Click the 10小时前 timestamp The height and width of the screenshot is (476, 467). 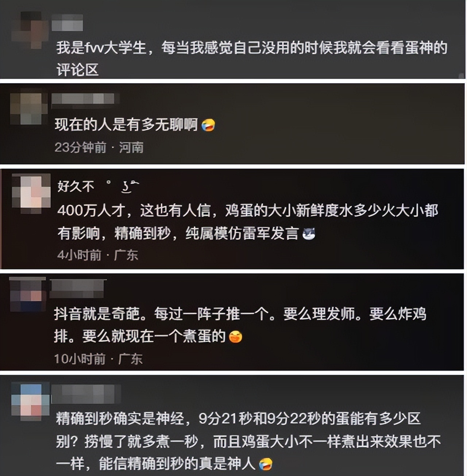tap(80, 359)
